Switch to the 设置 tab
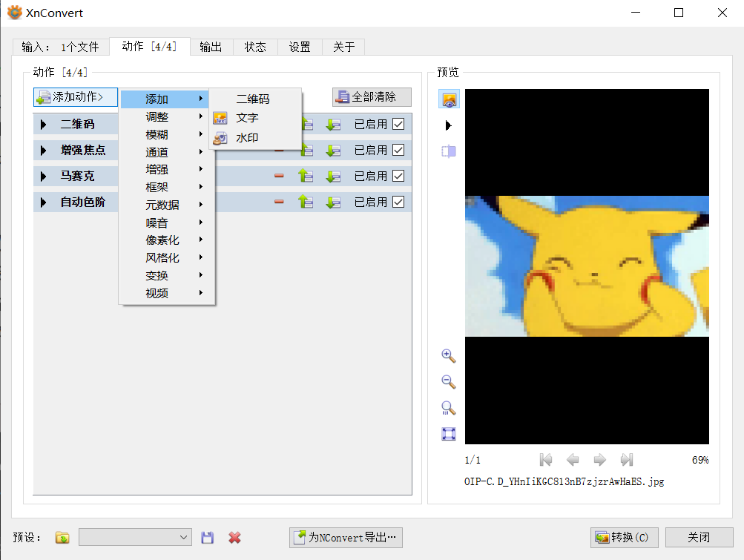This screenshot has width=744, height=560. pos(300,47)
